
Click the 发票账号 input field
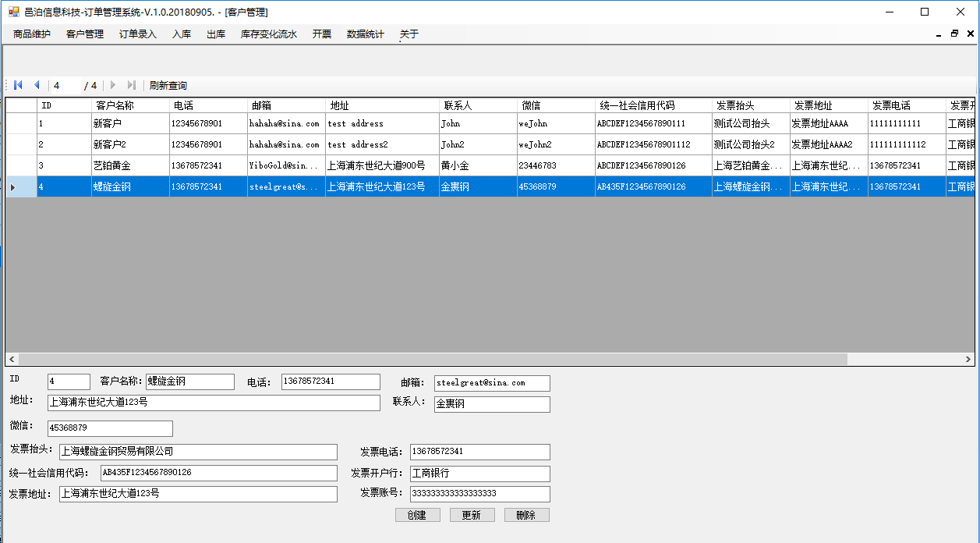tap(479, 494)
